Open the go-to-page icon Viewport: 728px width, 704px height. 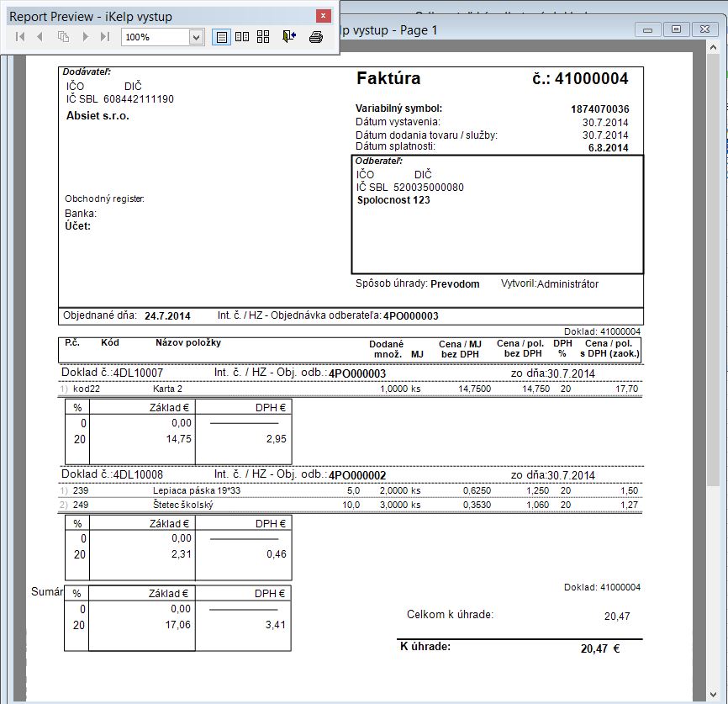tap(63, 37)
